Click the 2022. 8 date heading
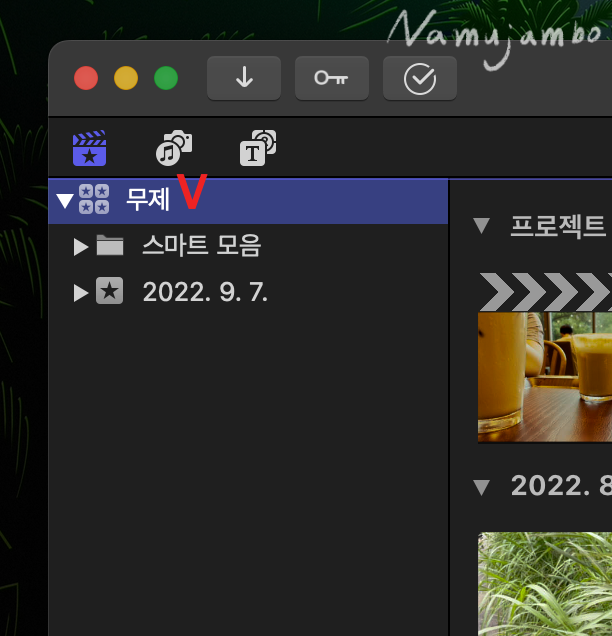 click(561, 486)
